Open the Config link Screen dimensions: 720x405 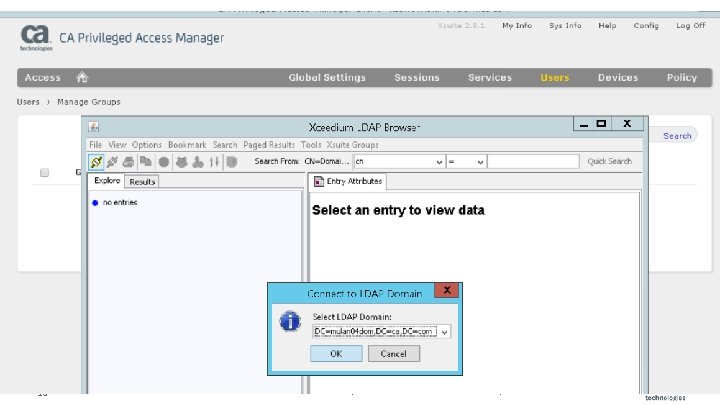click(646, 26)
